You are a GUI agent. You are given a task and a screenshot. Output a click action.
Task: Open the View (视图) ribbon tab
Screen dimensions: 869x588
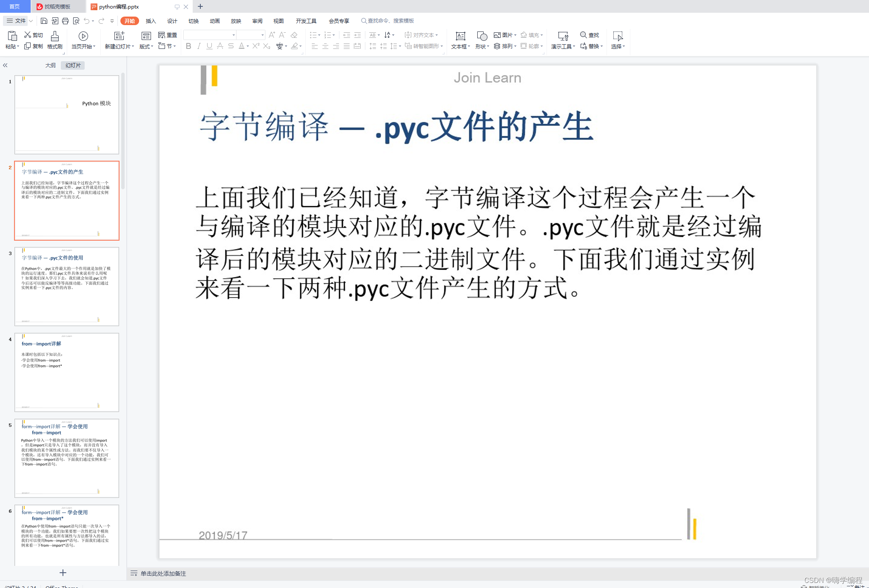pyautogui.click(x=279, y=21)
